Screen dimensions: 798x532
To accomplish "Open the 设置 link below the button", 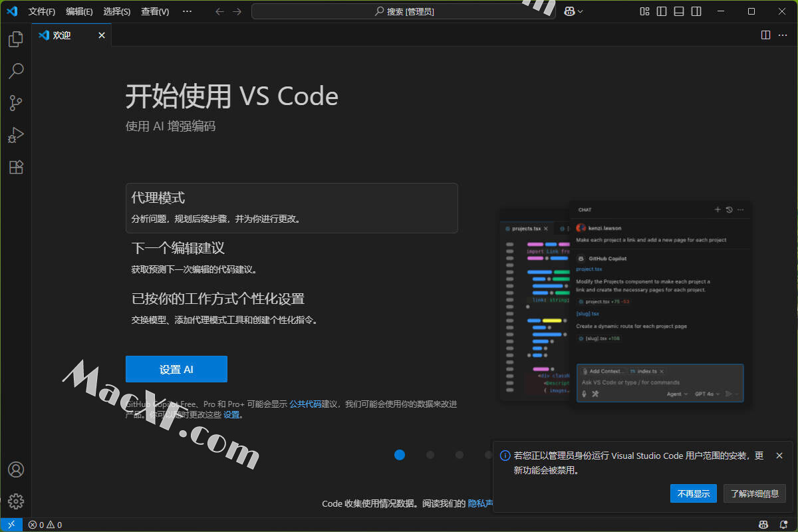I will [231, 414].
